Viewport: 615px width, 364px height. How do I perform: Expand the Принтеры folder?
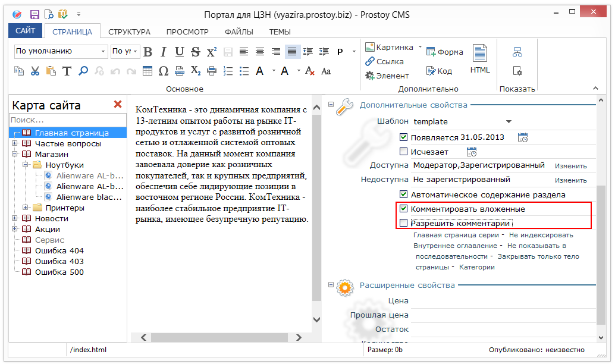coord(25,207)
